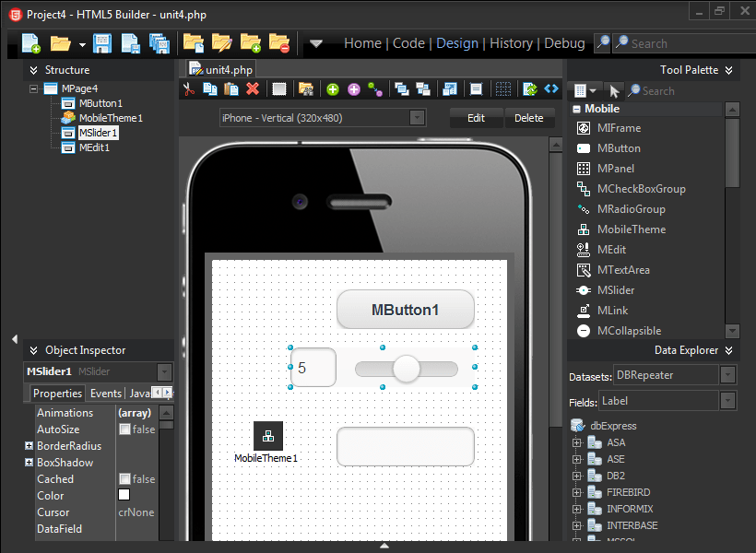Click the folder with pencil icon
The image size is (756, 553).
point(222,43)
